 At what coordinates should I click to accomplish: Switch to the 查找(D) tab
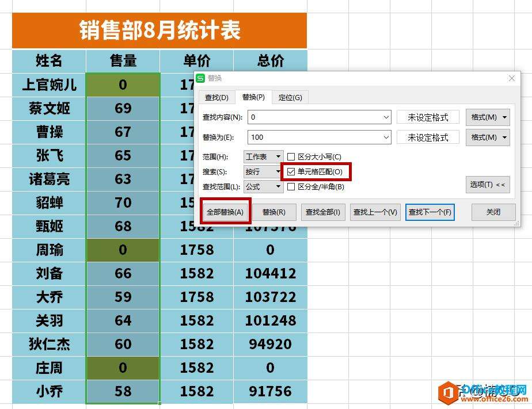click(x=217, y=98)
